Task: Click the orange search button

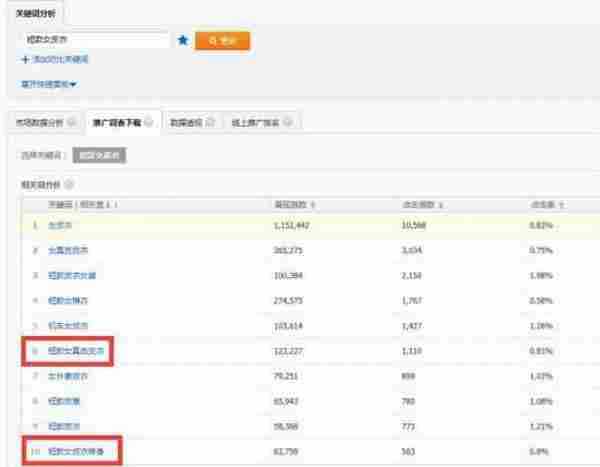Action: [222, 42]
